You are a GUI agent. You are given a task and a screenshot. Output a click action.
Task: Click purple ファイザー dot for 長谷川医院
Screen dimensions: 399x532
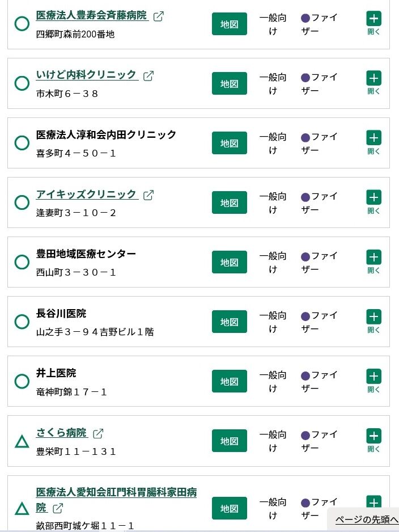(x=305, y=316)
